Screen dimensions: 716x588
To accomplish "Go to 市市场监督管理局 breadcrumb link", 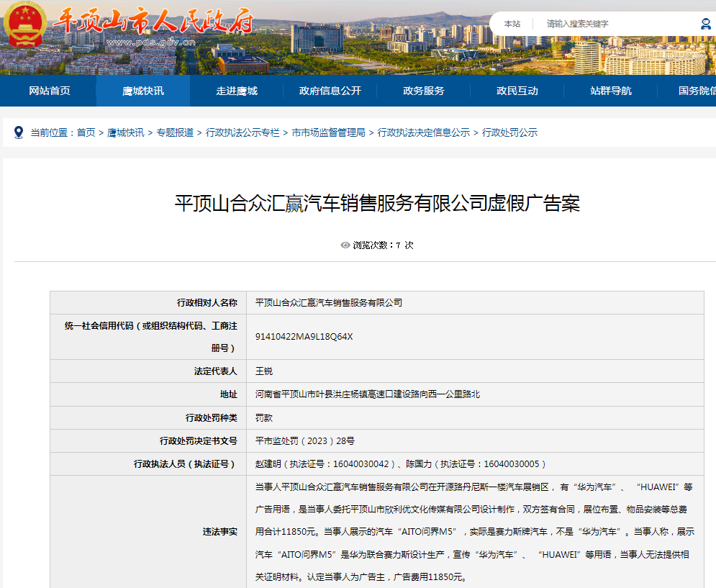I will (328, 132).
